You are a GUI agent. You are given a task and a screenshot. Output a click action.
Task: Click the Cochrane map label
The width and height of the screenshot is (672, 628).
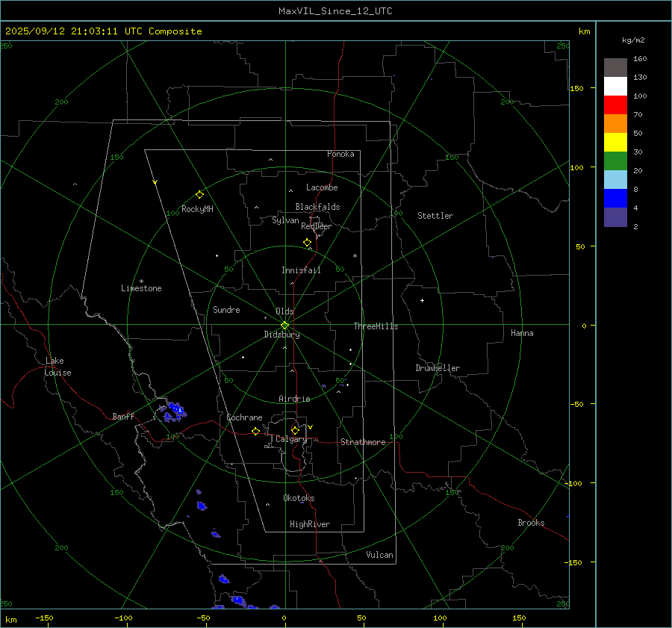tap(244, 417)
